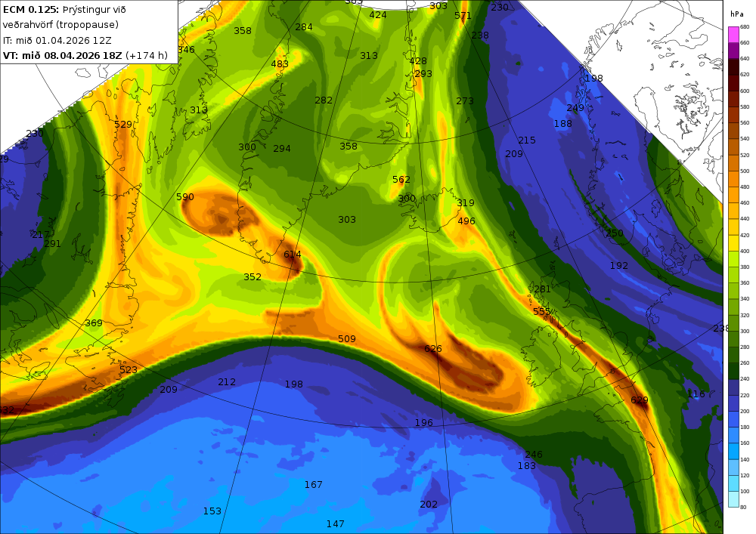Click the '153' pressure value on the map
This screenshot has width=756, height=534.
click(x=212, y=511)
